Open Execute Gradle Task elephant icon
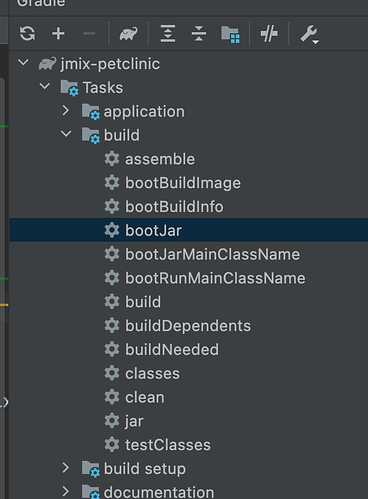 (129, 34)
